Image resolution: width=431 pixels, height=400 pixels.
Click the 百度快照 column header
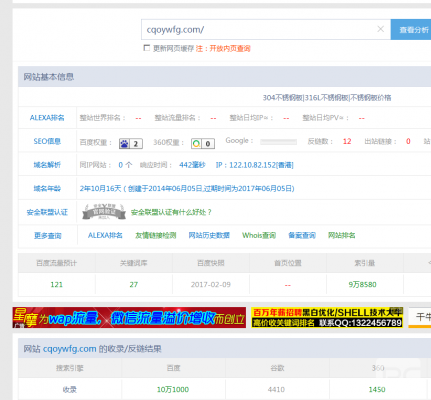point(211,263)
